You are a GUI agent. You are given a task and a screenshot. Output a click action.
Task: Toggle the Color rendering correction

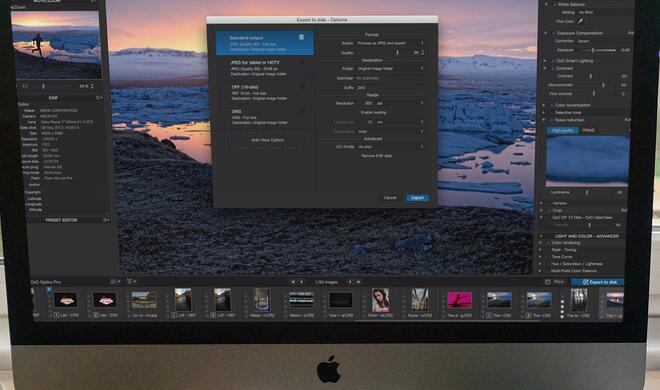(548, 243)
